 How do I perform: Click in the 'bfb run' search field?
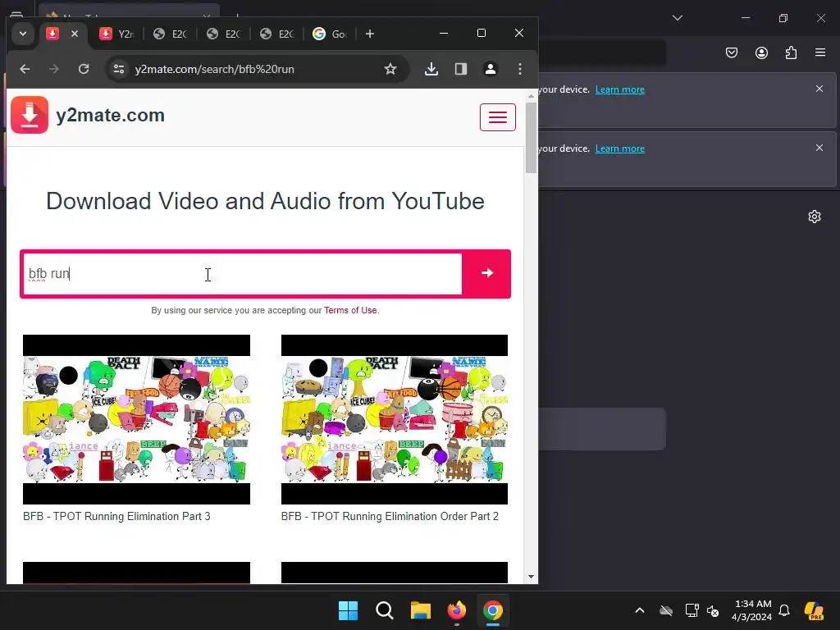(242, 274)
